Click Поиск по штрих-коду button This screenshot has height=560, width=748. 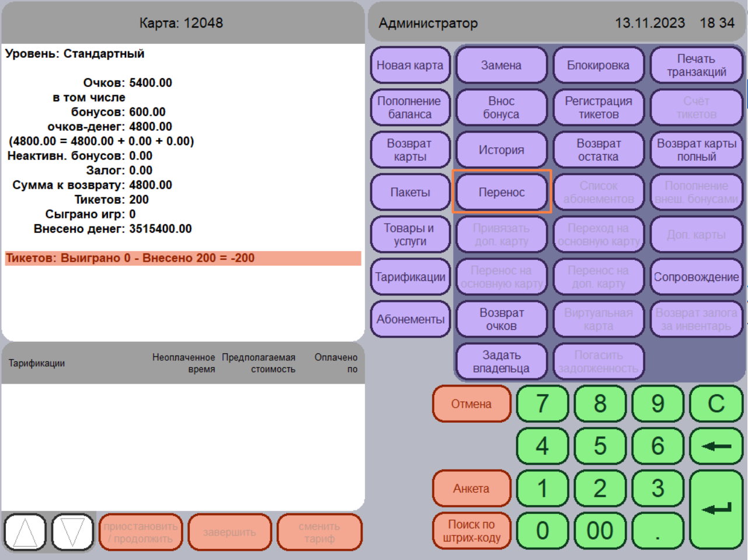pos(471,531)
